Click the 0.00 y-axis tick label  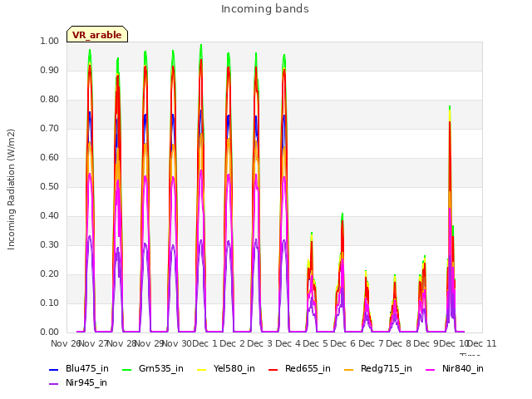click(x=50, y=332)
